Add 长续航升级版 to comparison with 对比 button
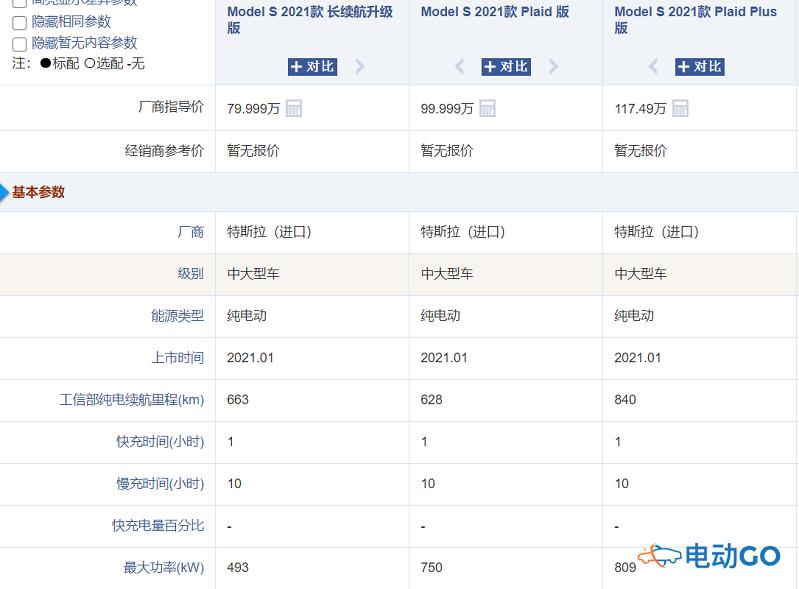 point(312,67)
